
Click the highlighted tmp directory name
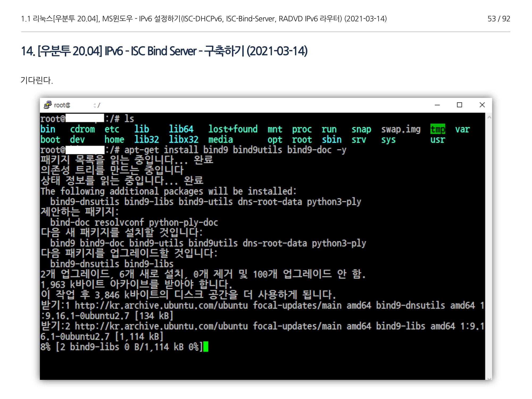438,129
